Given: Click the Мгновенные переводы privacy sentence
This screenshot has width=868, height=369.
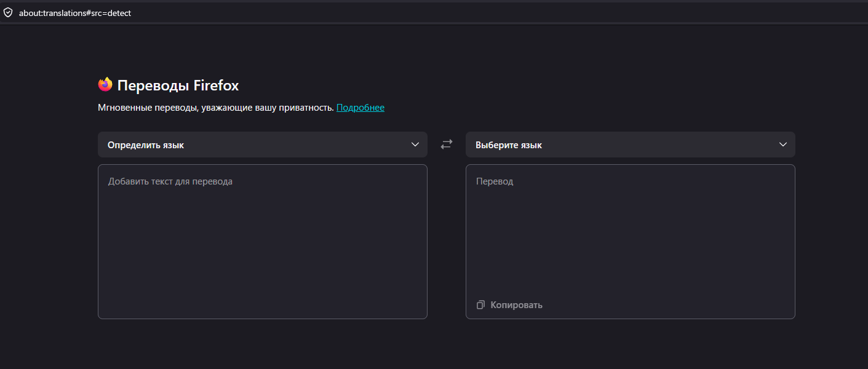Looking at the screenshot, I should [216, 108].
